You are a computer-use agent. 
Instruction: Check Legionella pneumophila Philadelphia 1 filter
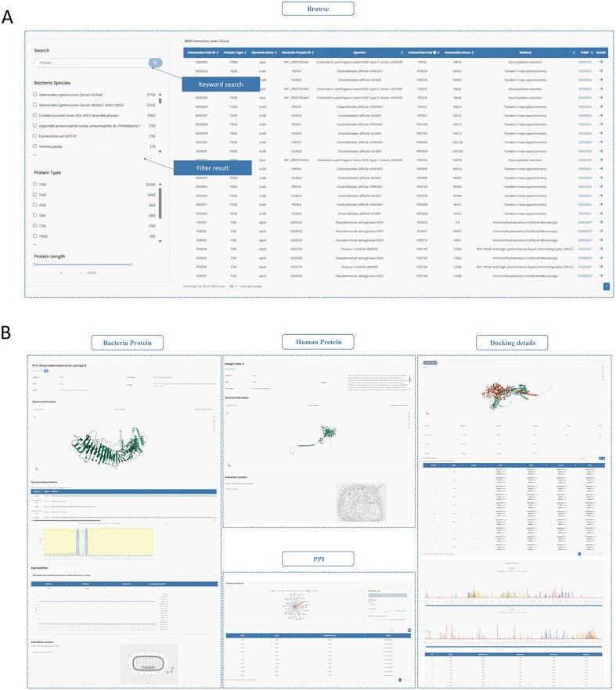(x=34, y=125)
